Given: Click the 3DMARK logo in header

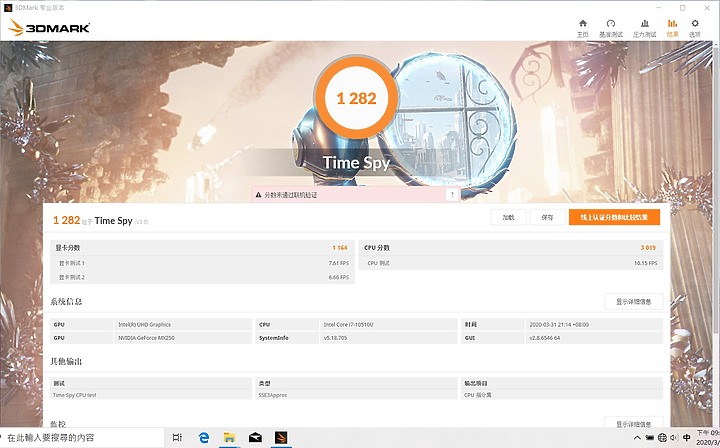Looking at the screenshot, I should 49,28.
